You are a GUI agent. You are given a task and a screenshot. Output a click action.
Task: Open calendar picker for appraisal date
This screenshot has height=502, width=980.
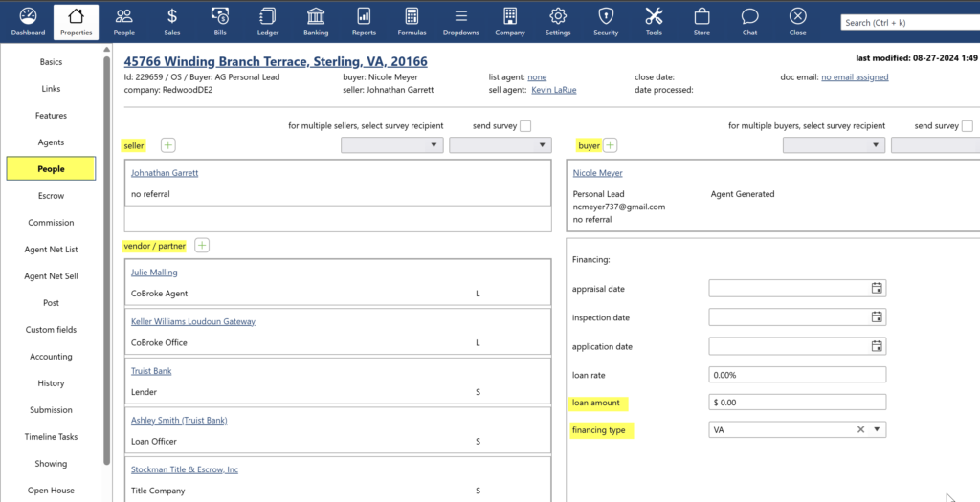[877, 288]
